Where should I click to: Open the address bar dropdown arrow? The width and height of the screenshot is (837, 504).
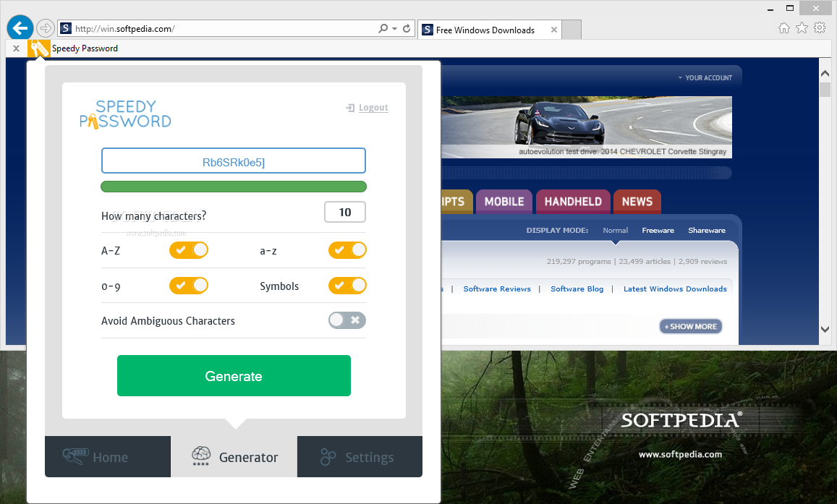click(394, 28)
